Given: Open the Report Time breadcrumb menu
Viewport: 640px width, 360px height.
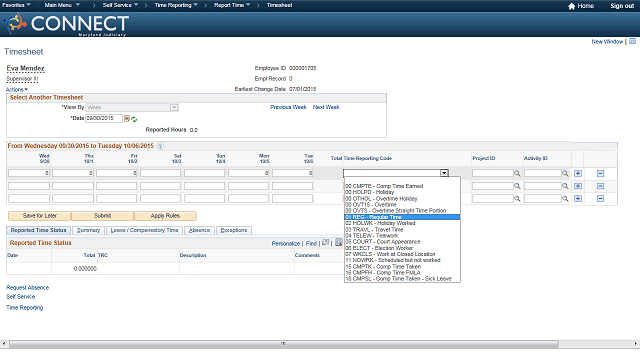Looking at the screenshot, I should click(232, 5).
